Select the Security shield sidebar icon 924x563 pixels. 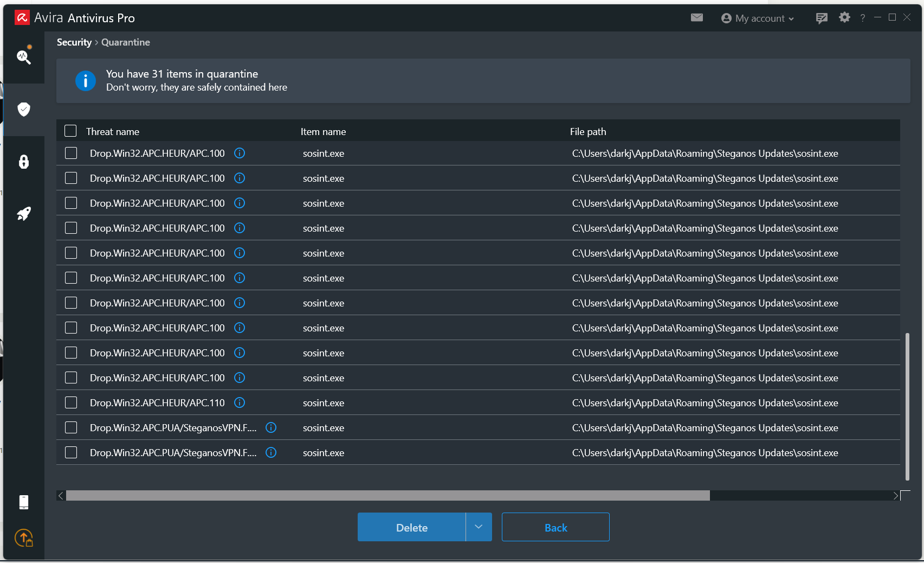[23, 110]
